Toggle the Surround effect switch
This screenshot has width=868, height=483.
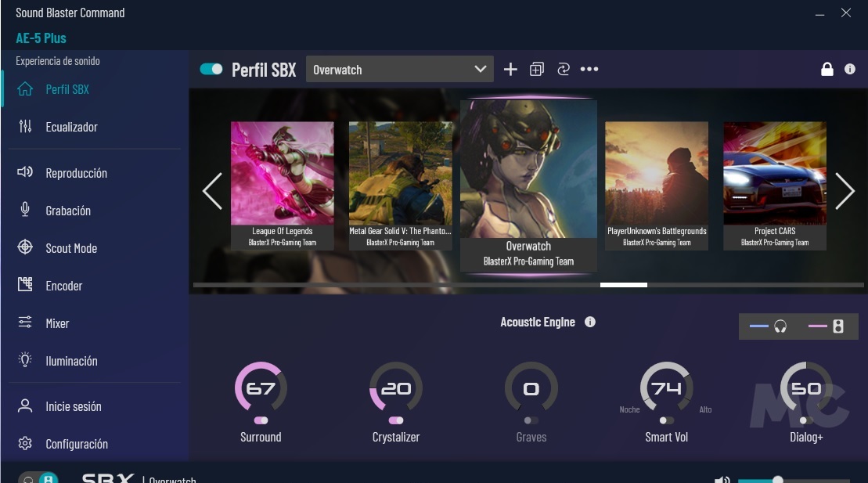261,420
